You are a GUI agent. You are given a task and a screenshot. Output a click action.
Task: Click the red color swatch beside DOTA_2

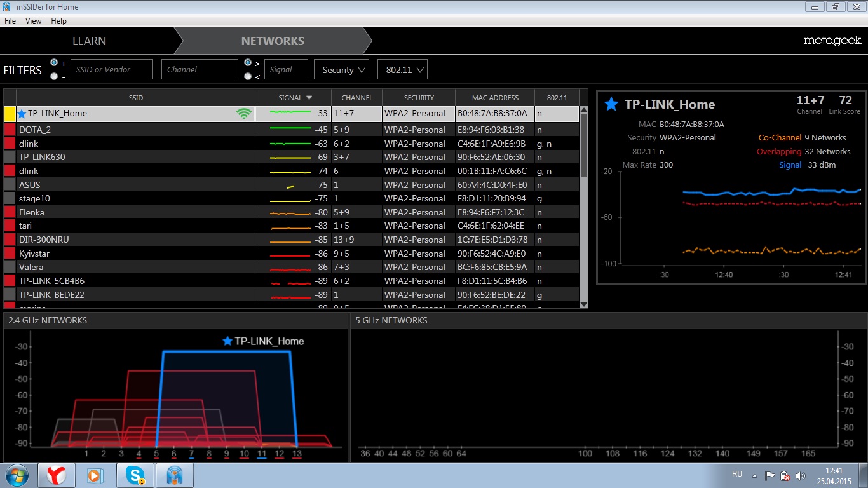[x=10, y=130]
